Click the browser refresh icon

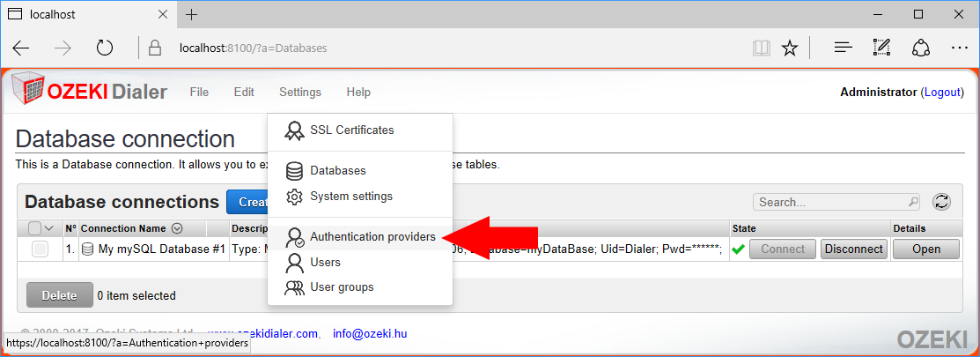pos(105,48)
